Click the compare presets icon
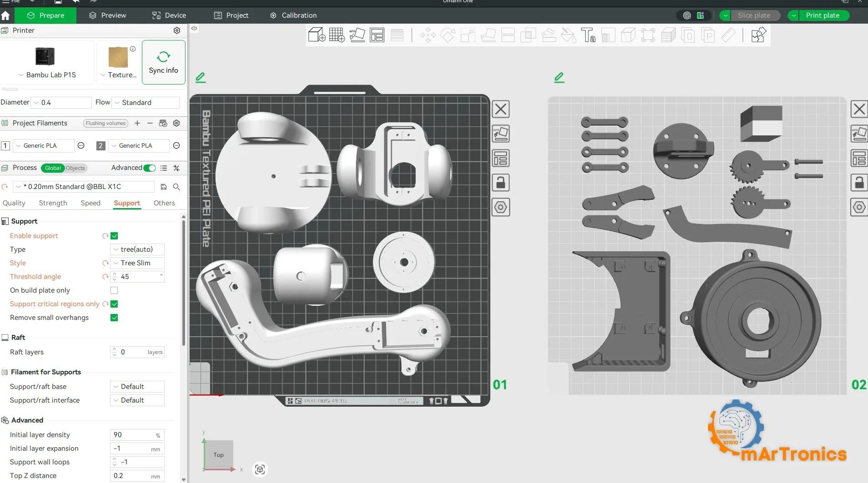The image size is (868, 483). coord(176,168)
